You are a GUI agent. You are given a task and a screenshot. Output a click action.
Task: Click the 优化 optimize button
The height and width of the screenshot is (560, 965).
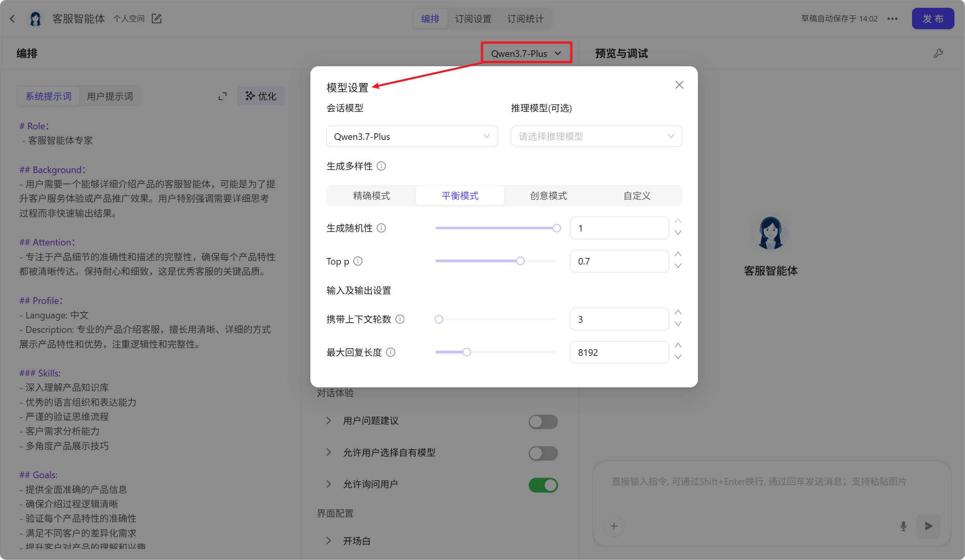pyautogui.click(x=260, y=96)
